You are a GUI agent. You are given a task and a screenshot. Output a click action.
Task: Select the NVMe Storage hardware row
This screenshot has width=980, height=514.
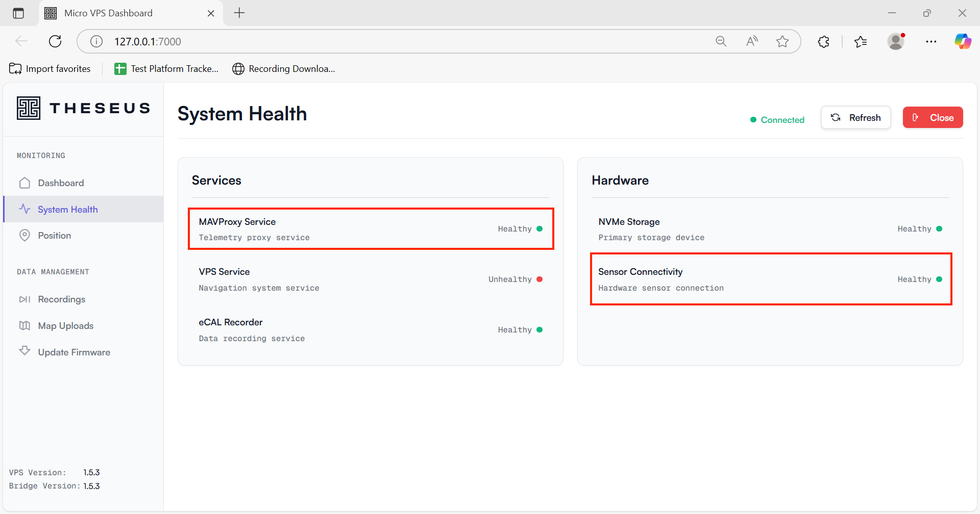pos(770,229)
